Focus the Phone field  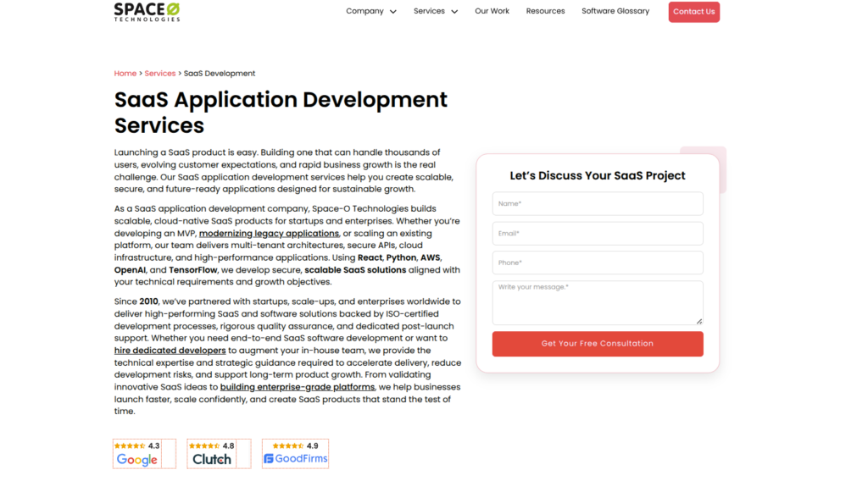click(x=598, y=263)
